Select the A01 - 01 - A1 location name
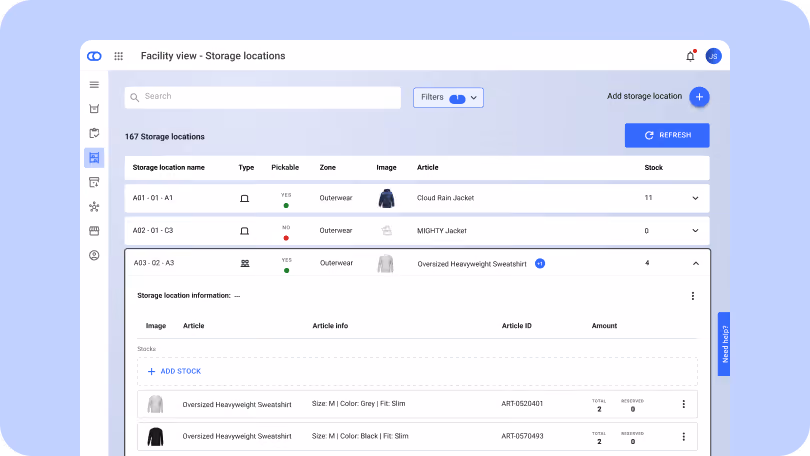This screenshot has width=810, height=456. [153, 198]
